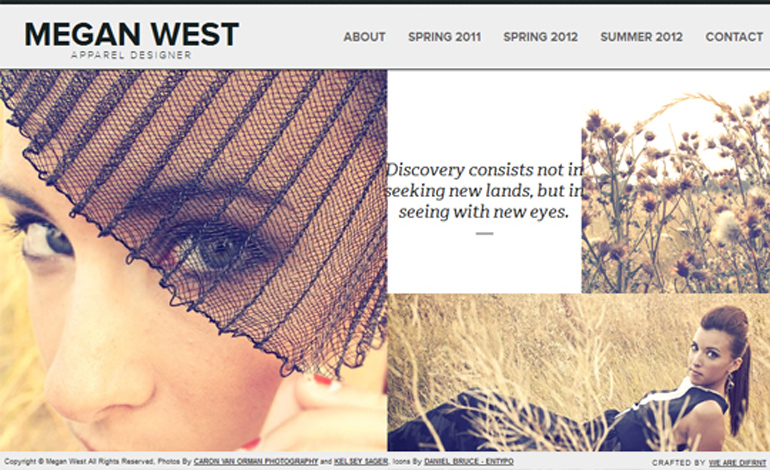
Task: Click the short dash beneath the quote
Action: click(x=484, y=234)
